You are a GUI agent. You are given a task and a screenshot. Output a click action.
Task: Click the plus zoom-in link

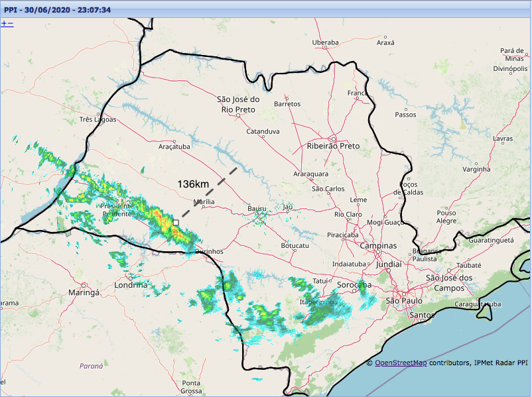3,23
